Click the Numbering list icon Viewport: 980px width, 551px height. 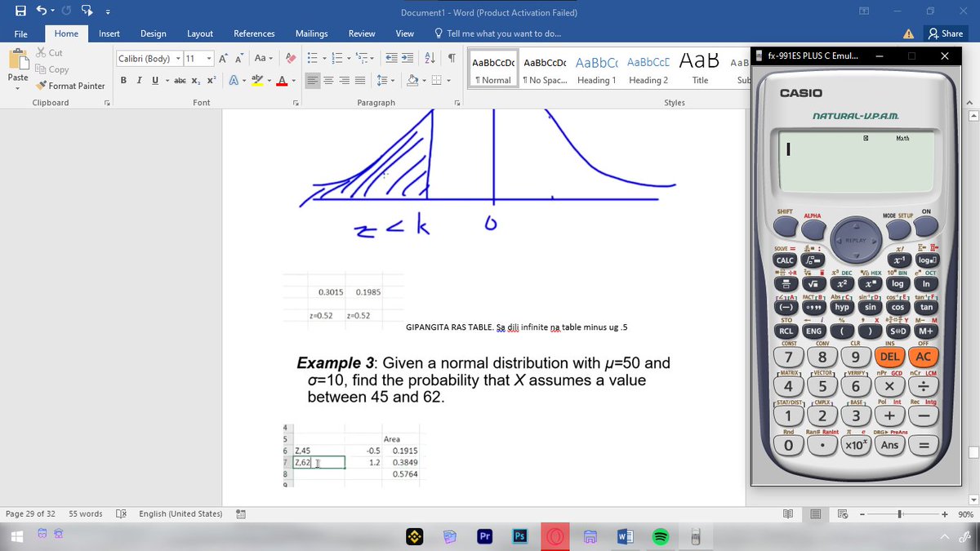335,58
